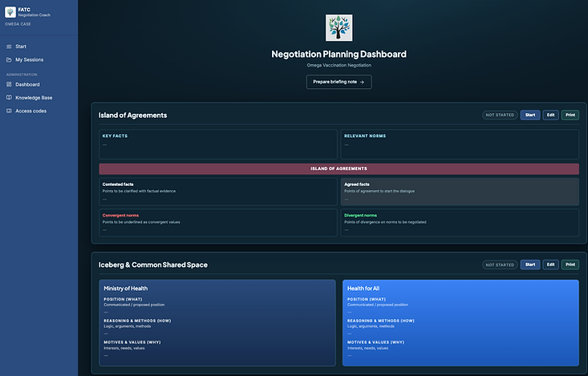Click the Knowledge Base book icon

click(9, 98)
